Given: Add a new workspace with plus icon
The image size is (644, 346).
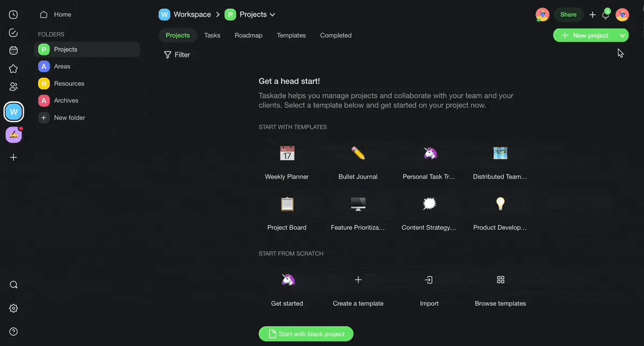Looking at the screenshot, I should pos(13,157).
